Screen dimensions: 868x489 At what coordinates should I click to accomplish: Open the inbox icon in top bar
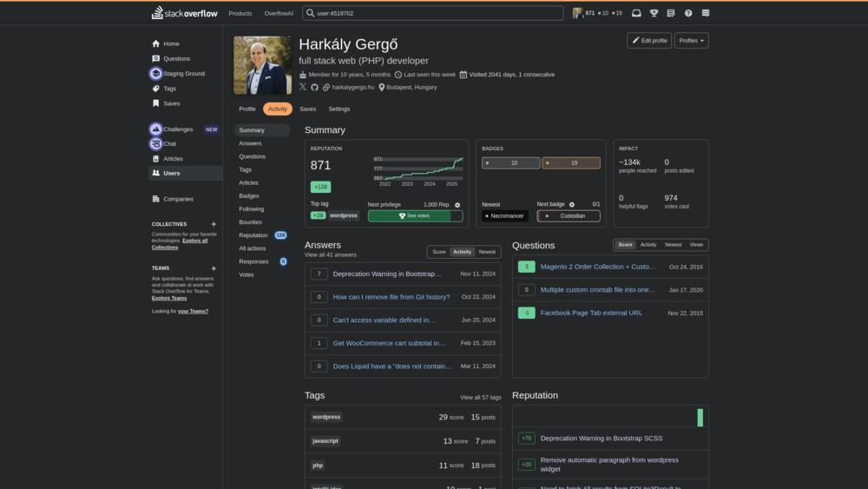(x=636, y=13)
